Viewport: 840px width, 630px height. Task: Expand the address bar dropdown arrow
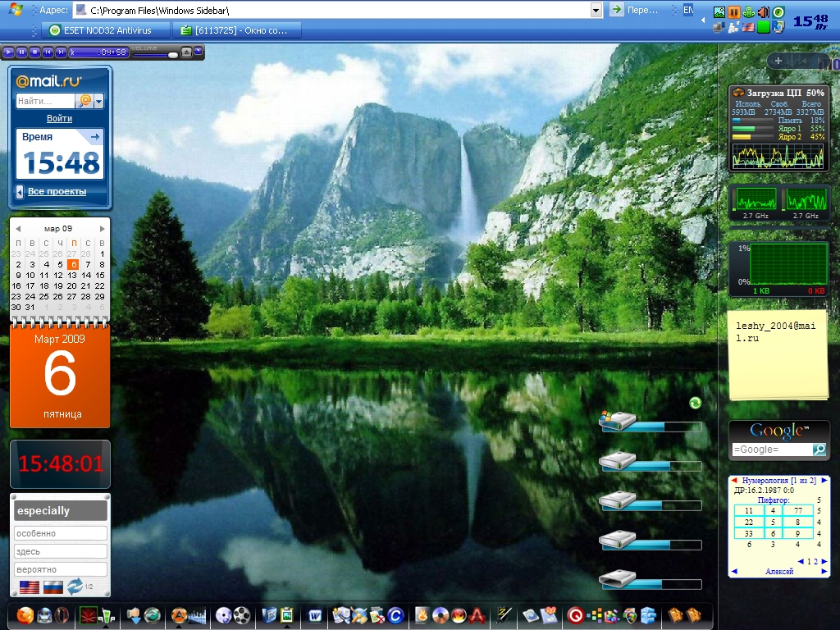tap(596, 10)
